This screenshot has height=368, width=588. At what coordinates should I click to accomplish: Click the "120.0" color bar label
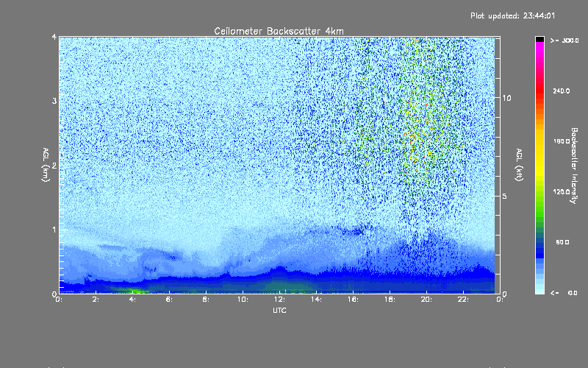pyautogui.click(x=562, y=191)
